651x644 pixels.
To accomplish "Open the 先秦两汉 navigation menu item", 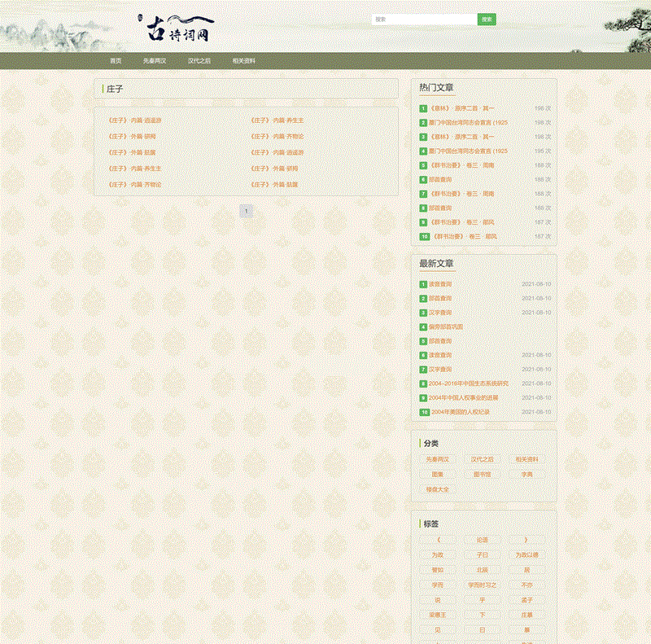I will click(x=155, y=61).
